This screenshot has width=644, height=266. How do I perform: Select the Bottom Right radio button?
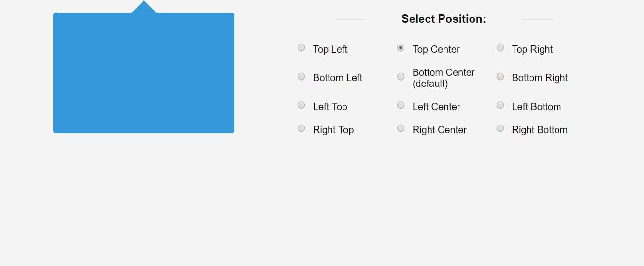pos(500,77)
